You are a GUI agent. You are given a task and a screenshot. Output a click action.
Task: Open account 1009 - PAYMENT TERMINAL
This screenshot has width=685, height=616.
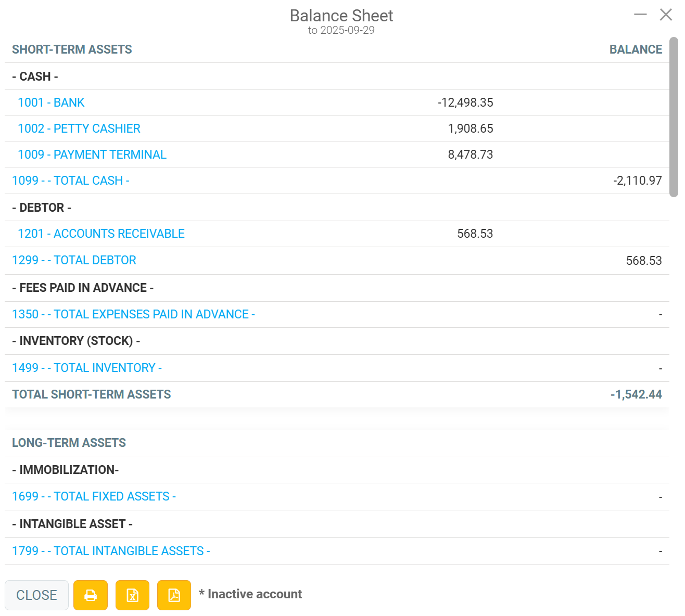pyautogui.click(x=92, y=155)
